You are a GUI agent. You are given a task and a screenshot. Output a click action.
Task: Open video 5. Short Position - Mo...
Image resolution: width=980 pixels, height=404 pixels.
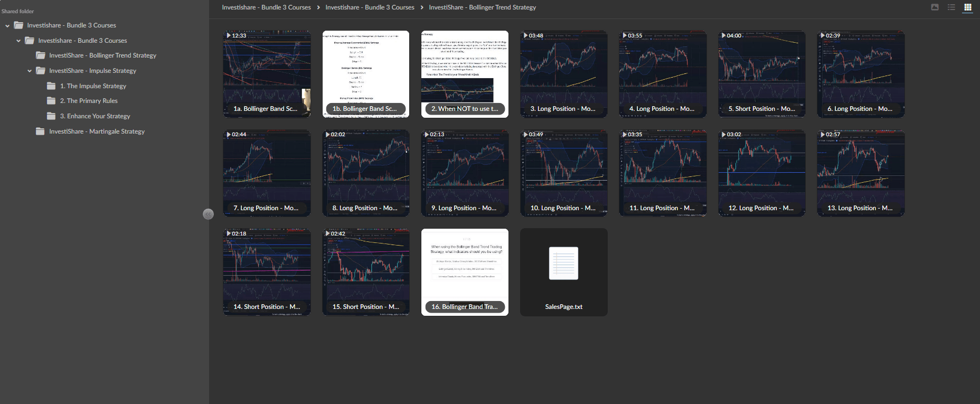(x=762, y=74)
